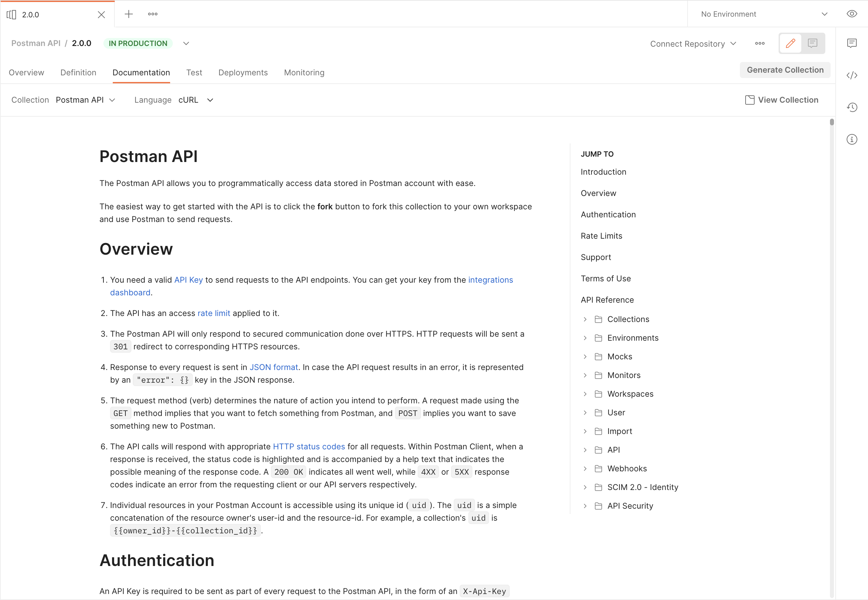The image size is (868, 600).
Task: Click the API editor pencil icon
Action: pos(791,43)
